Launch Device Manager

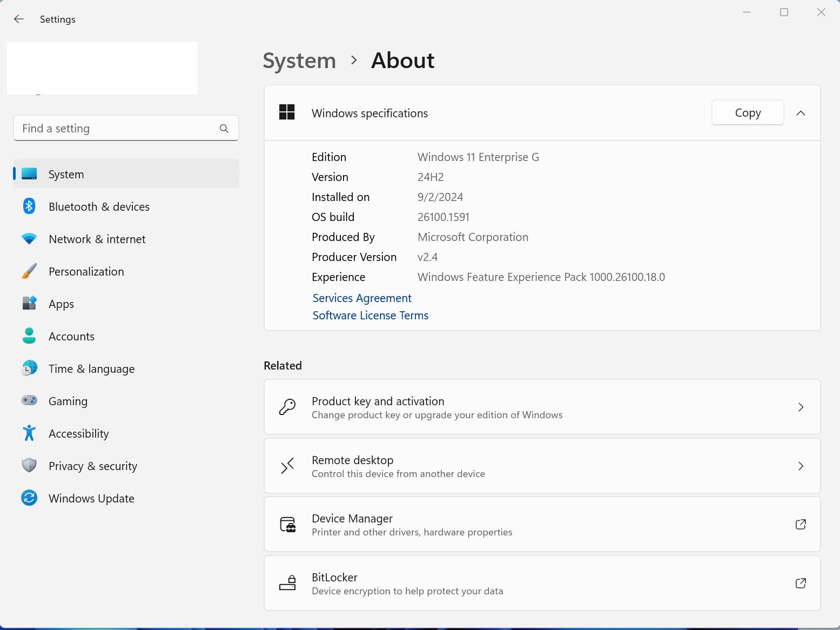click(x=542, y=524)
